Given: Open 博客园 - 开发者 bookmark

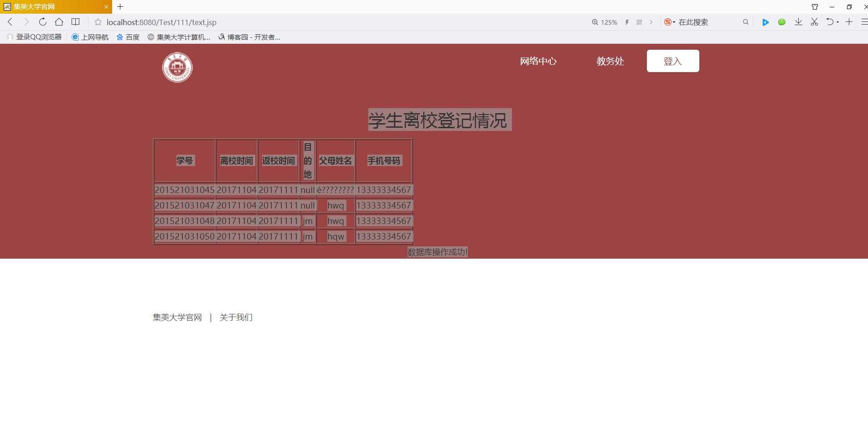Looking at the screenshot, I should (249, 37).
